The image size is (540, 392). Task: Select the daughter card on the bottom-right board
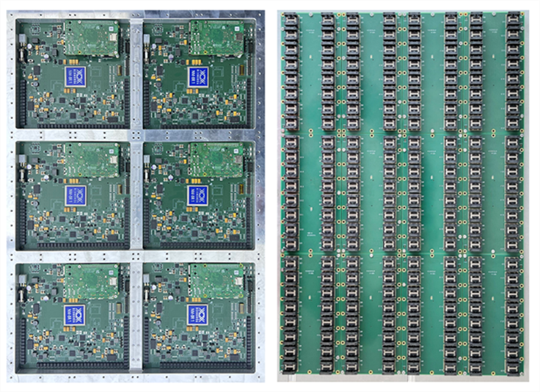(x=217, y=279)
